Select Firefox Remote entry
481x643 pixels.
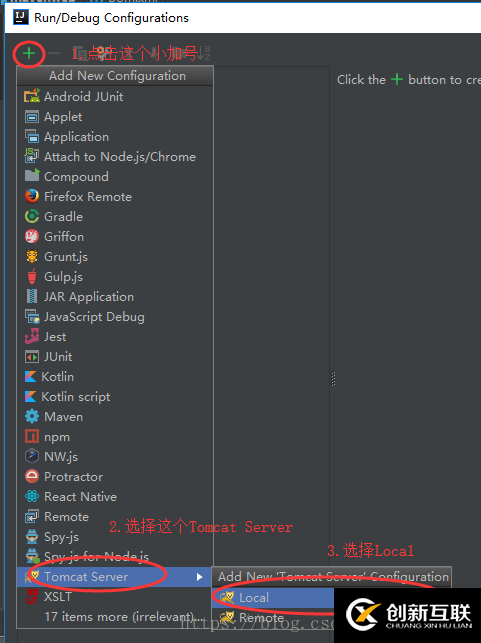115,196
